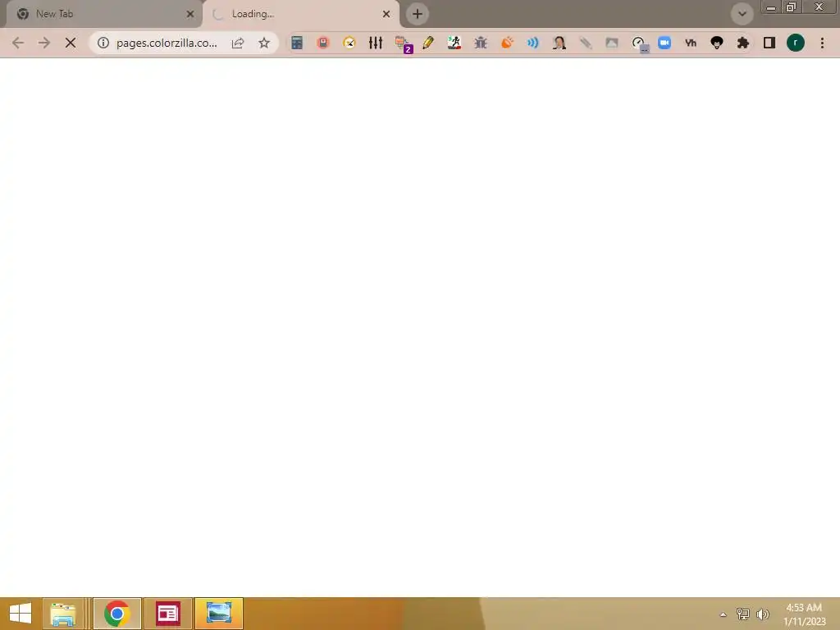Go back to the previous page
The width and height of the screenshot is (840, 630).
[x=18, y=43]
